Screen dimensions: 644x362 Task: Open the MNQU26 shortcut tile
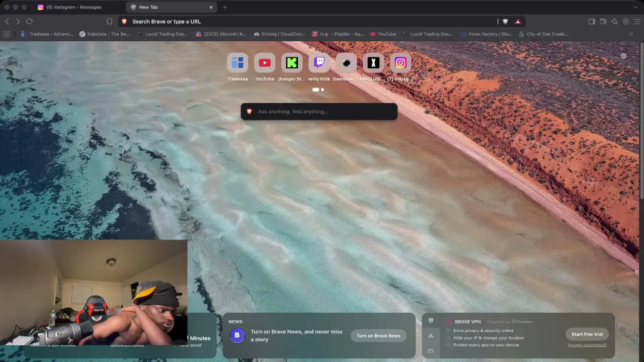click(373, 63)
